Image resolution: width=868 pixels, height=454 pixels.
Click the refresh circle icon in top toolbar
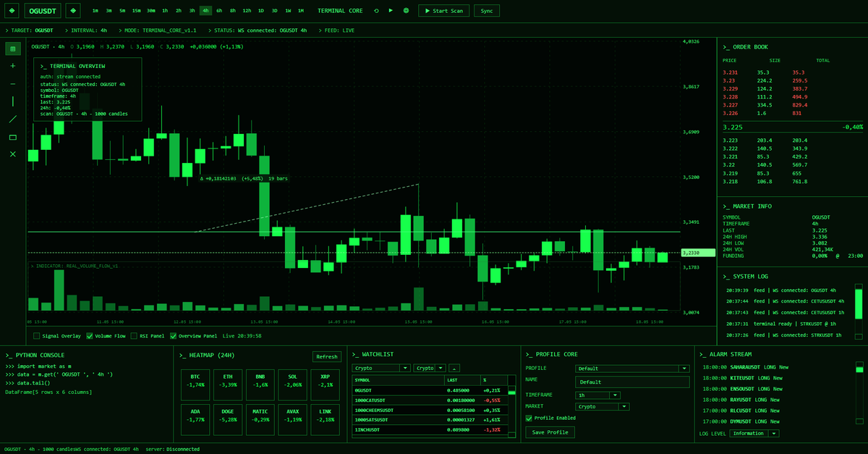[376, 11]
